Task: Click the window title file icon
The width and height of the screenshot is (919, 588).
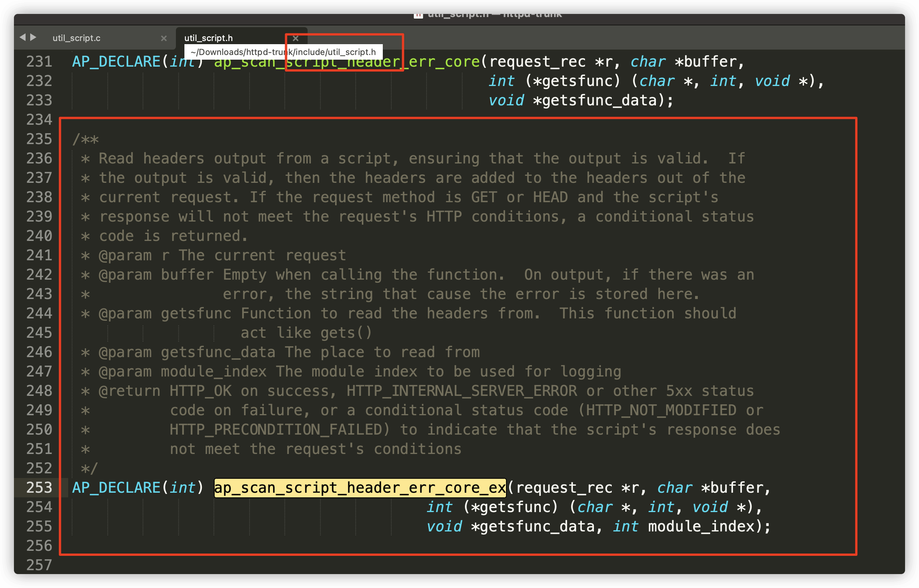Action: pyautogui.click(x=418, y=15)
